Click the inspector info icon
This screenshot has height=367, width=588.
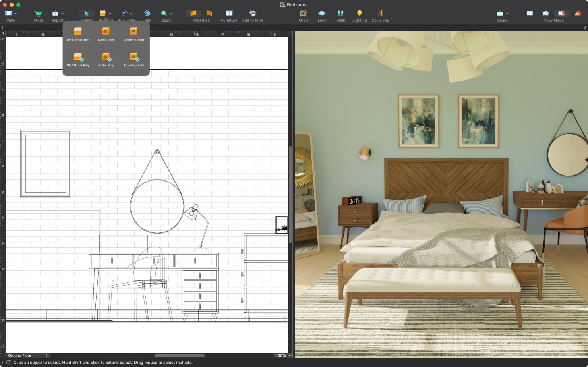(585, 28)
